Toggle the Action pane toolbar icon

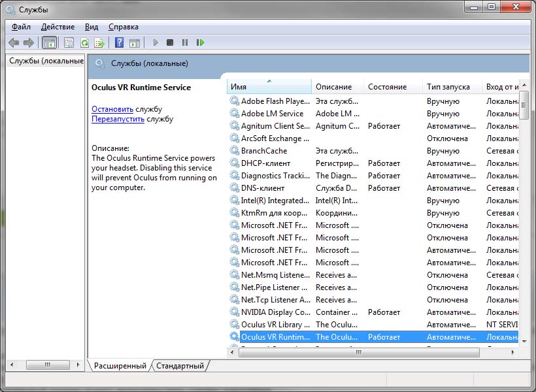pyautogui.click(x=135, y=42)
